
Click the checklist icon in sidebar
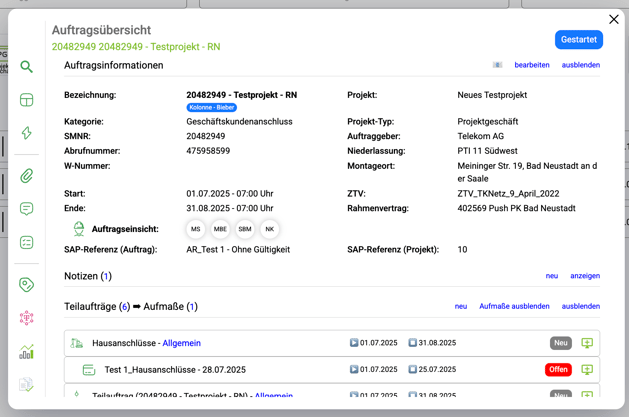[27, 242]
